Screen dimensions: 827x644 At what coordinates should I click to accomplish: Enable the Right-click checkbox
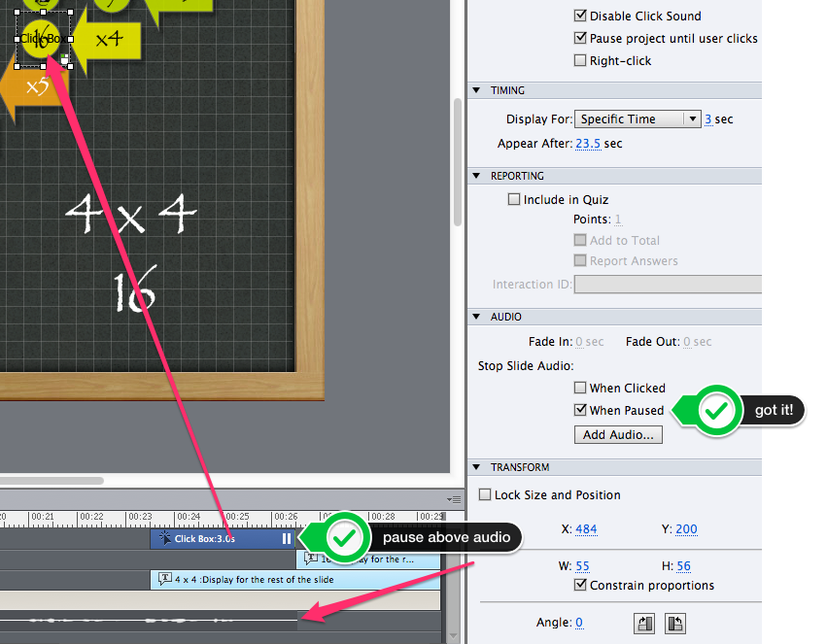(x=580, y=60)
